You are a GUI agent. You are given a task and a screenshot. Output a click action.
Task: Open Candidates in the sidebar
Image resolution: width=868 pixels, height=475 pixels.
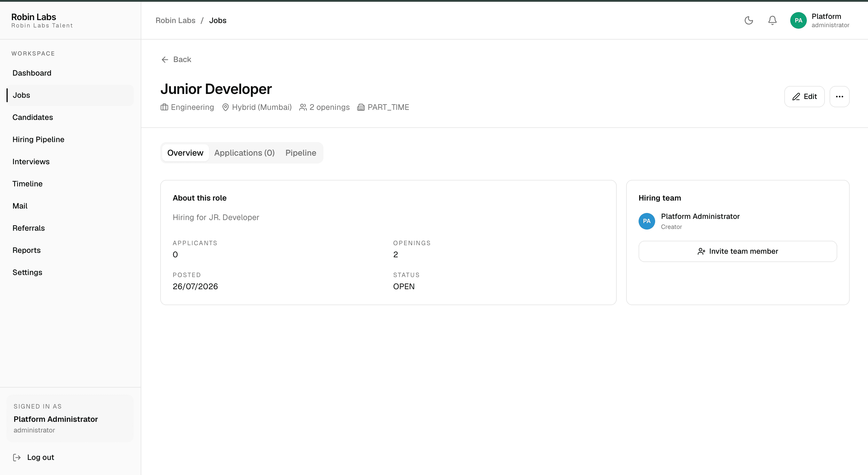point(70,118)
